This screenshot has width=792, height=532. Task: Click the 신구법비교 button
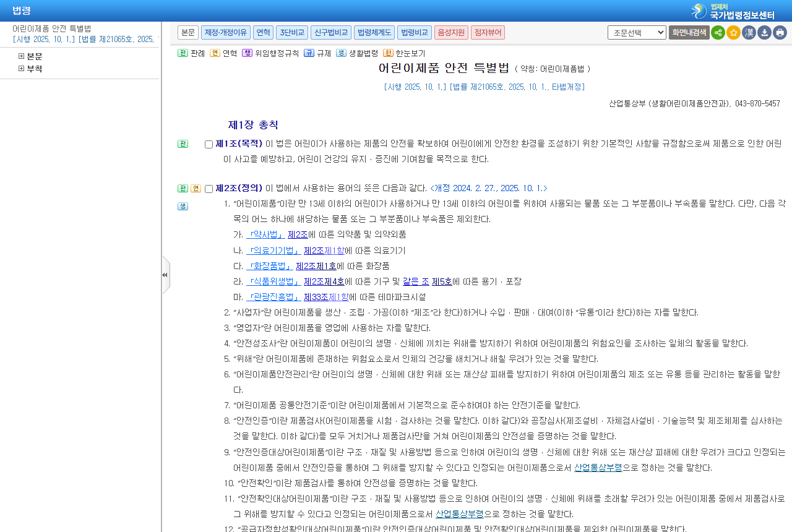click(331, 32)
